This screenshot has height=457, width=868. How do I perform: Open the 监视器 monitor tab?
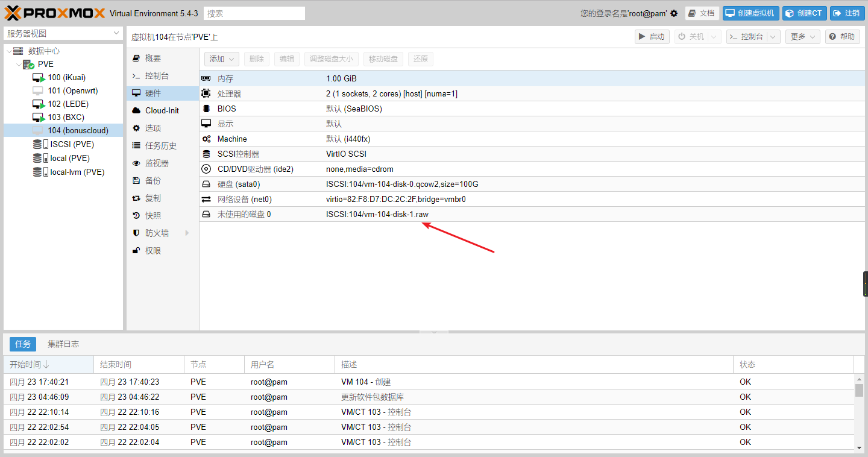click(163, 163)
